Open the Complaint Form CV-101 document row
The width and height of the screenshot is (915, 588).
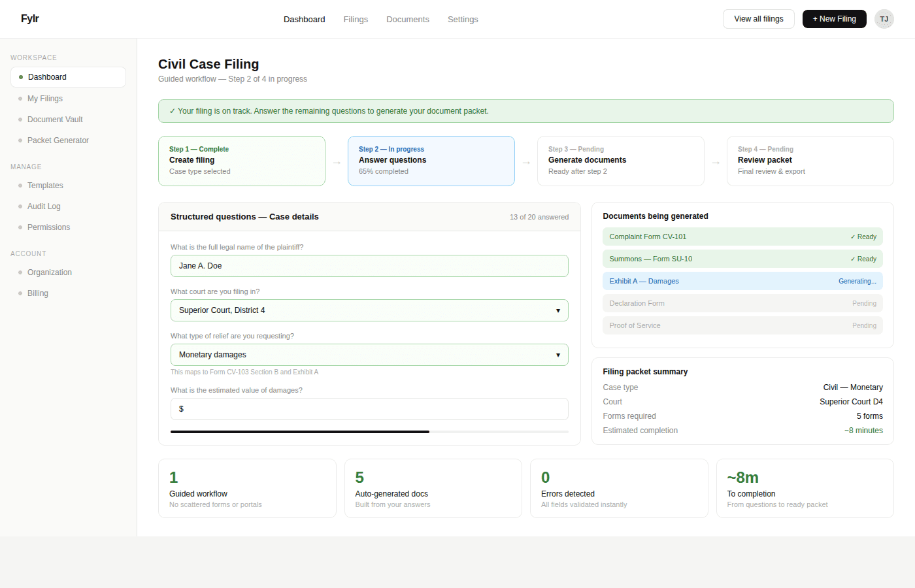[742, 237]
